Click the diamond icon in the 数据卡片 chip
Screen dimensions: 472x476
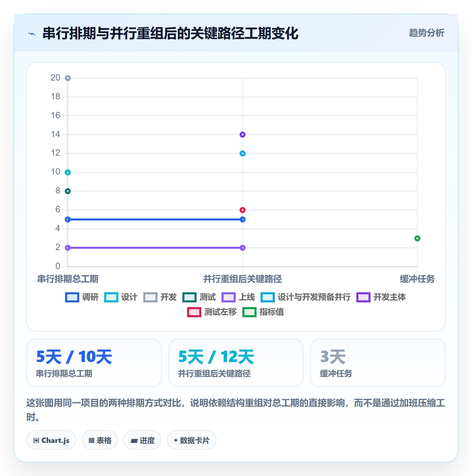pyautogui.click(x=176, y=440)
